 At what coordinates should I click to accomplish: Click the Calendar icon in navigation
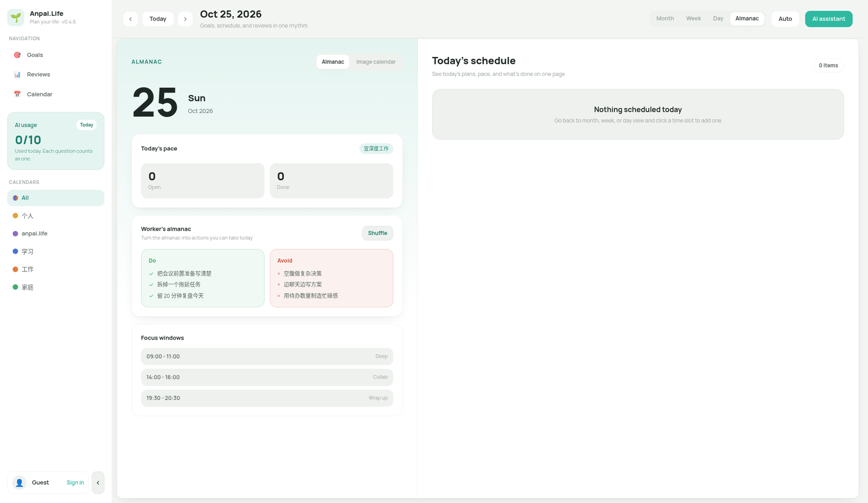[x=17, y=94]
